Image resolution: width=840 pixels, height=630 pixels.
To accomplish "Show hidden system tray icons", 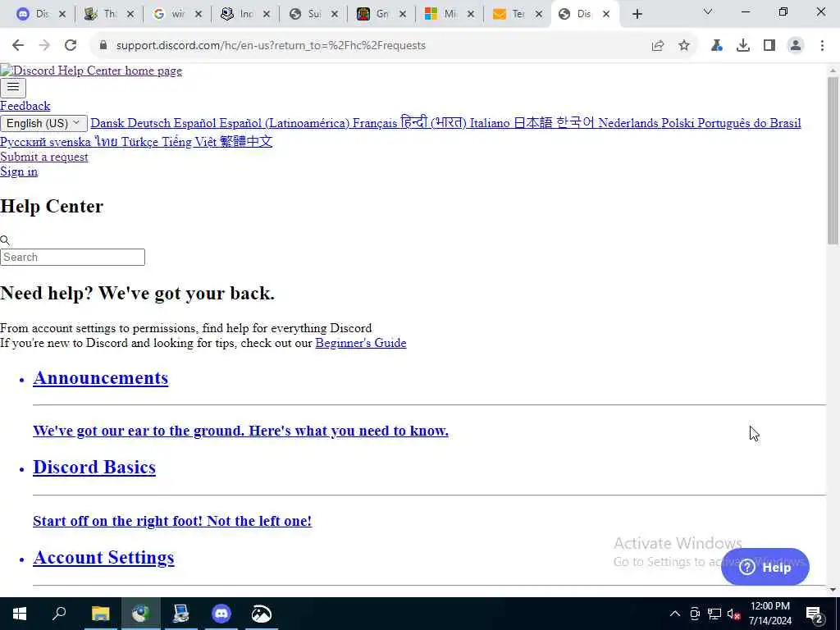I will pos(675,614).
